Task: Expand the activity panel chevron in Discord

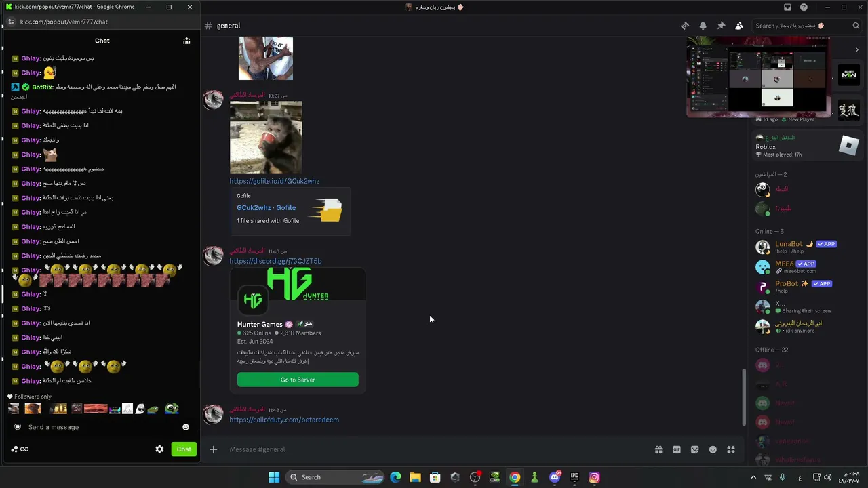Action: click(856, 49)
